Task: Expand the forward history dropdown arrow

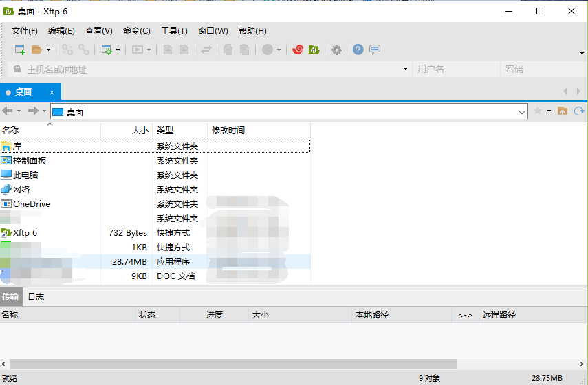Action: 44,111
